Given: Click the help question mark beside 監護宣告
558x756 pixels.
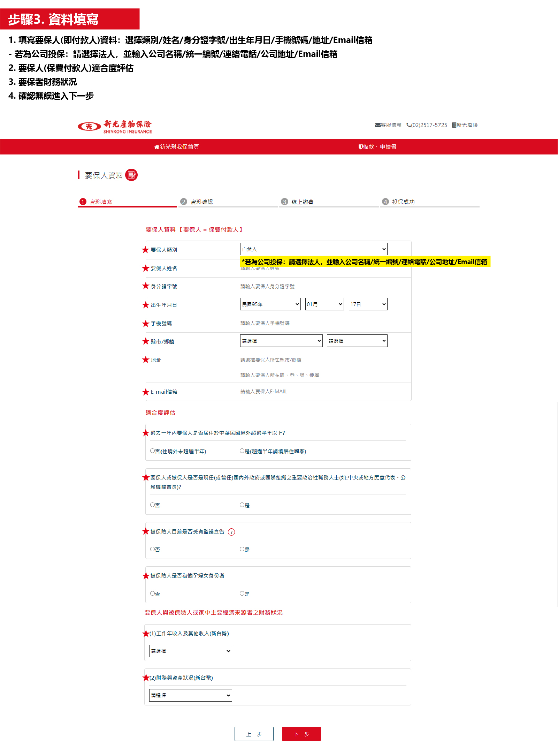Looking at the screenshot, I should click(x=231, y=532).
